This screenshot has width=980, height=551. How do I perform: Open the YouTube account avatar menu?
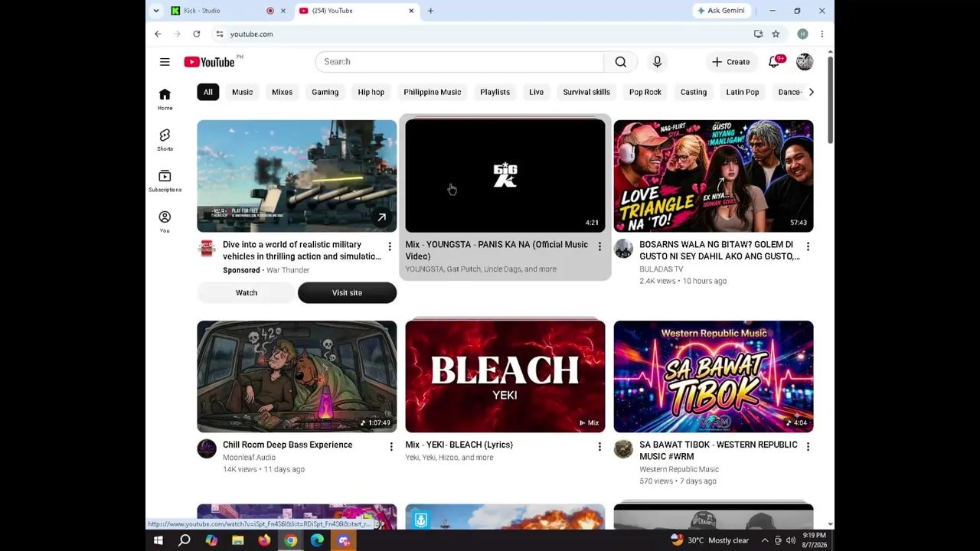tap(804, 62)
